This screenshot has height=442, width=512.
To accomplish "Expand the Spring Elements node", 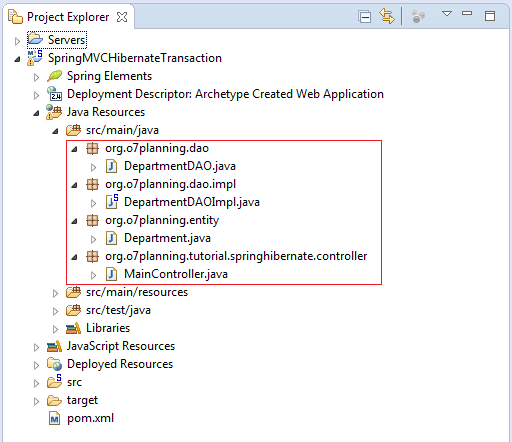I will (36, 77).
